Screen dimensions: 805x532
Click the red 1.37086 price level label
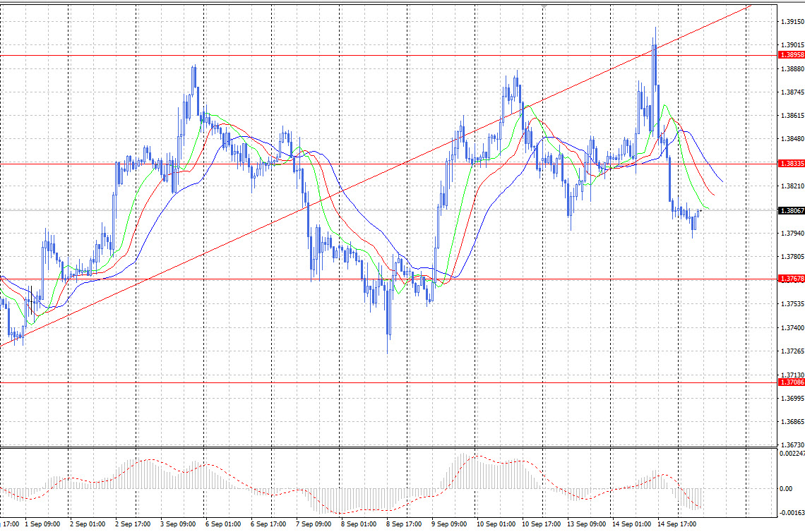[792, 382]
